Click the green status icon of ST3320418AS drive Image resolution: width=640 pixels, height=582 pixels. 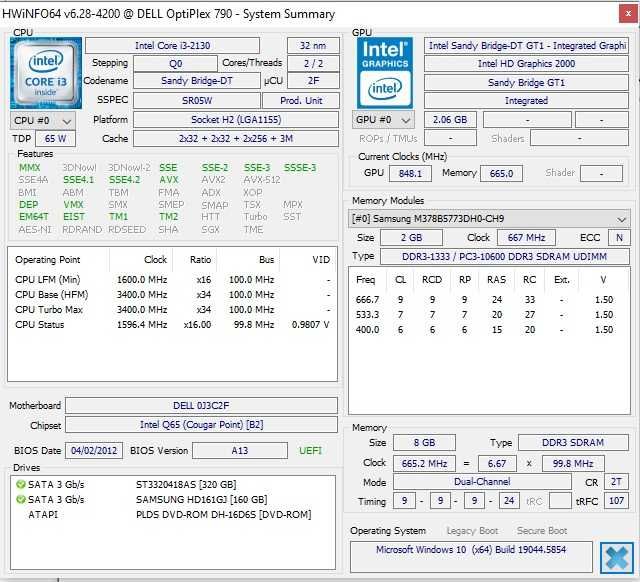tap(20, 484)
